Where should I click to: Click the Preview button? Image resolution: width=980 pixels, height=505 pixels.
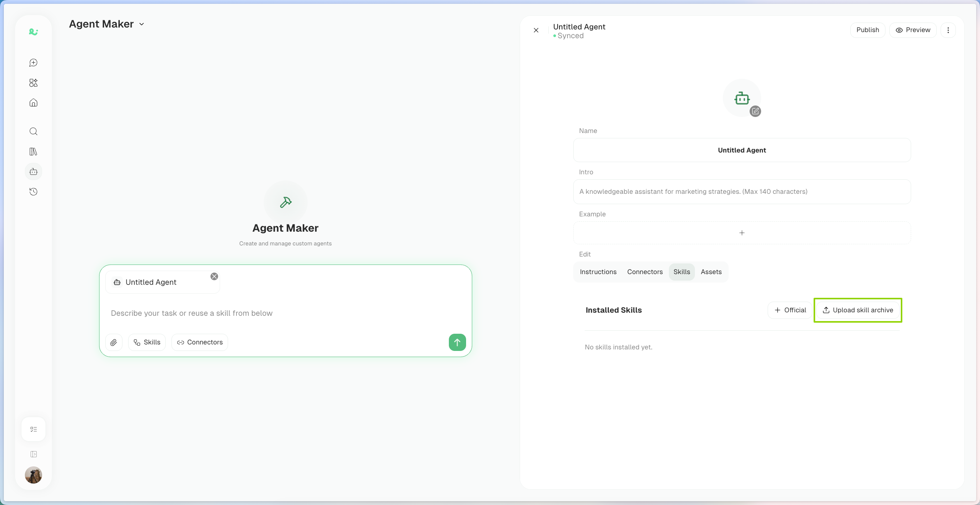pyautogui.click(x=913, y=30)
